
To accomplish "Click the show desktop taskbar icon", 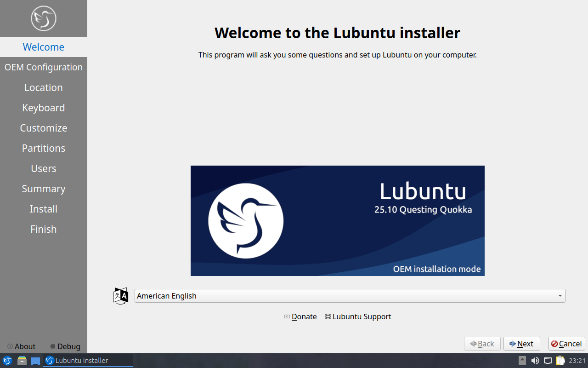I will [35, 361].
